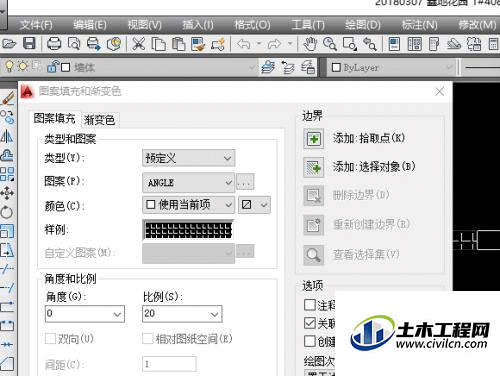Open the 工具(T) menu
Screen dimensions: 500x376
pos(307,25)
